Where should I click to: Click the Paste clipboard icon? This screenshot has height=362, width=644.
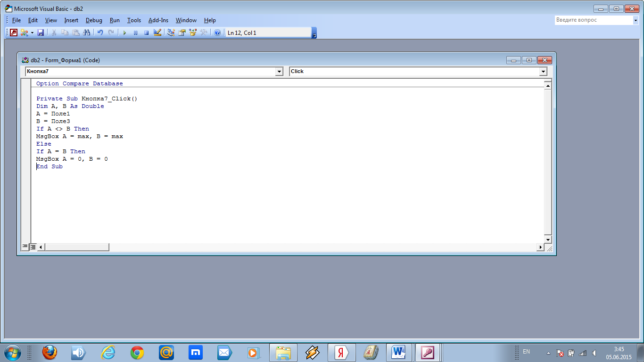[x=76, y=33]
